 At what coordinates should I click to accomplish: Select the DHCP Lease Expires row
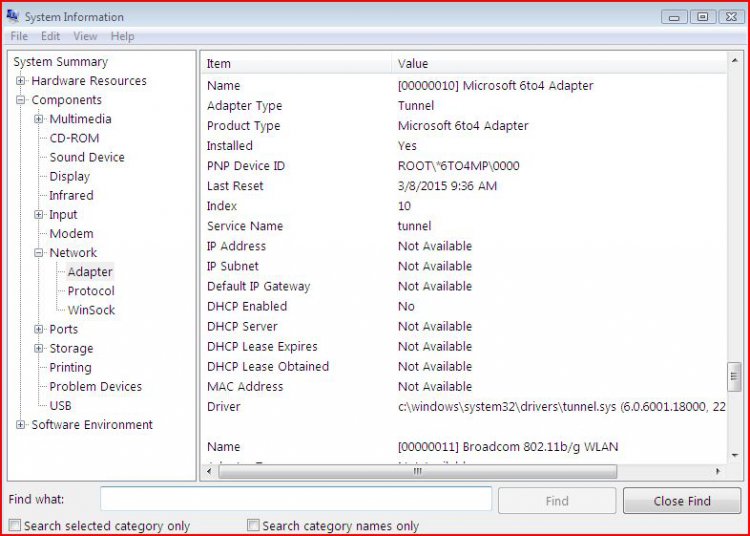[x=463, y=347]
